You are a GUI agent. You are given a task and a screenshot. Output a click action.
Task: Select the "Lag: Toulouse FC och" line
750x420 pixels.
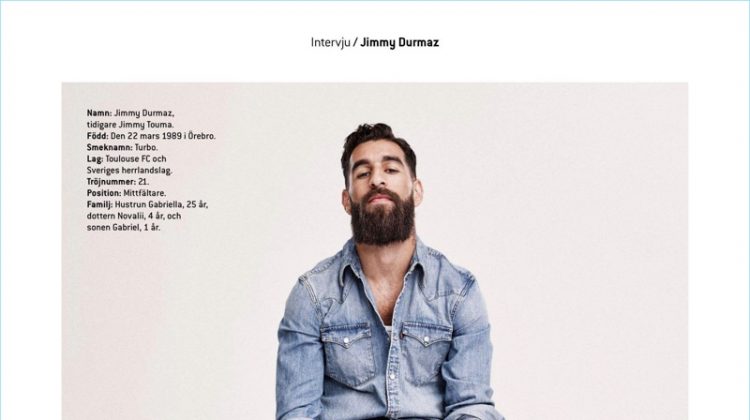click(x=126, y=159)
